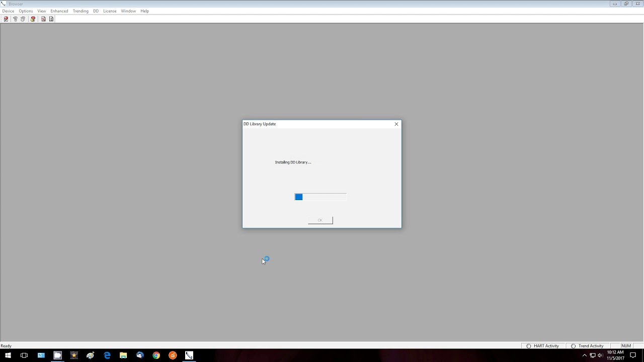The width and height of the screenshot is (644, 362).
Task: Click the network tray icon
Action: pyautogui.click(x=593, y=355)
